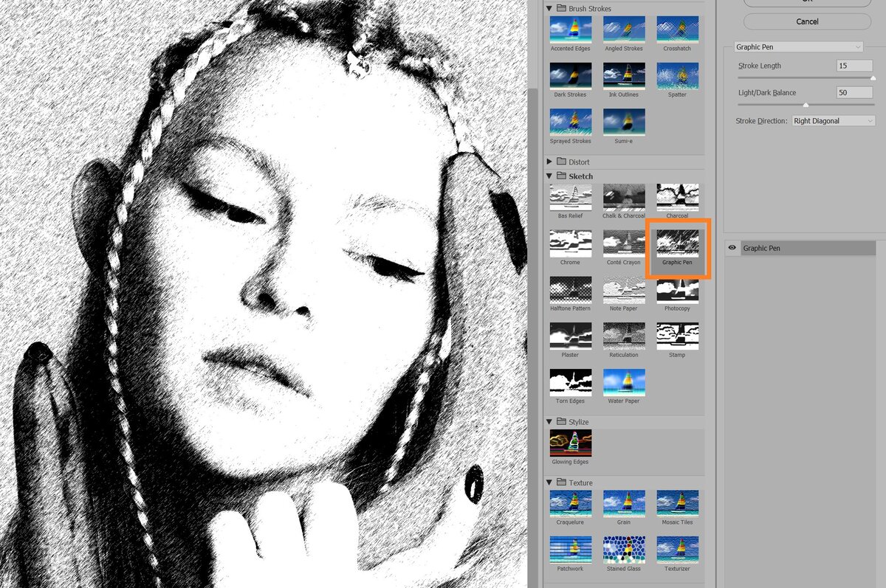Collapse the Stylize folder

point(549,422)
